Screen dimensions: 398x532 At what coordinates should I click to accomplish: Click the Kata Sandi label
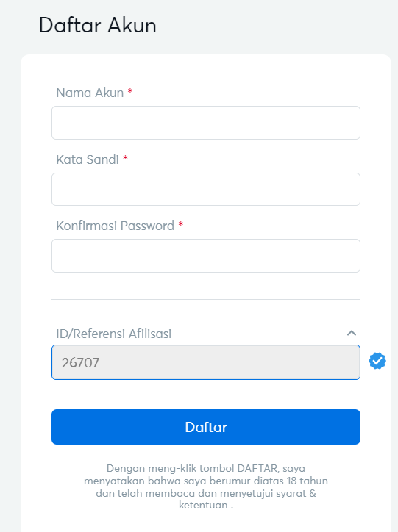[88, 159]
